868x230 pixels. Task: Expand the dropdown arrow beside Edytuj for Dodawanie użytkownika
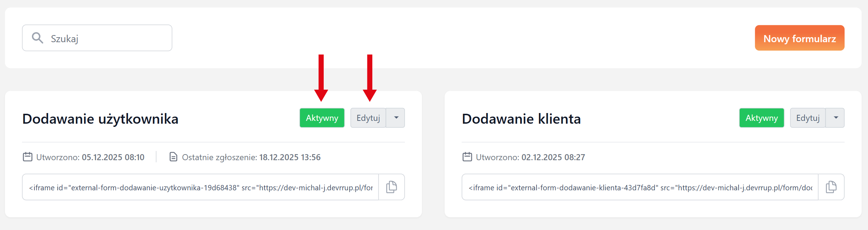(x=396, y=118)
